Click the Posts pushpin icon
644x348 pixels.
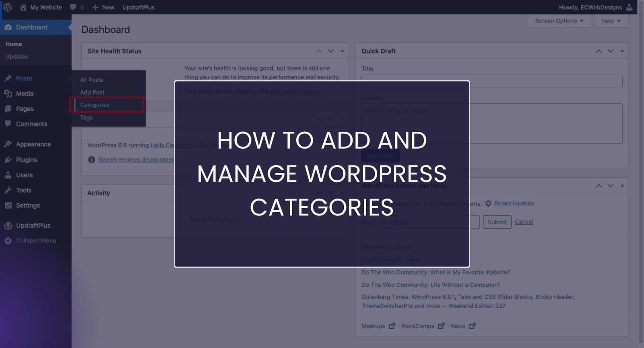(8, 78)
